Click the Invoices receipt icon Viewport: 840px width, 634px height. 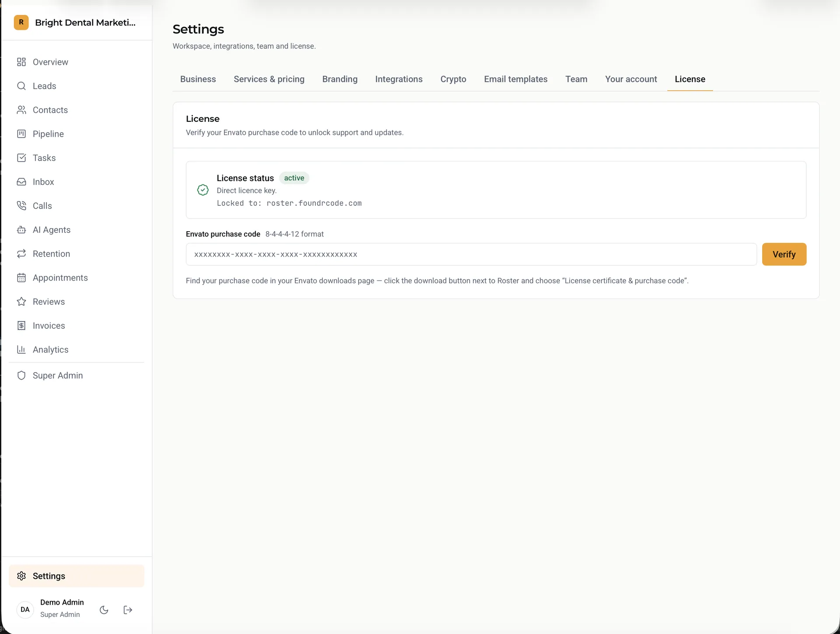pos(21,326)
